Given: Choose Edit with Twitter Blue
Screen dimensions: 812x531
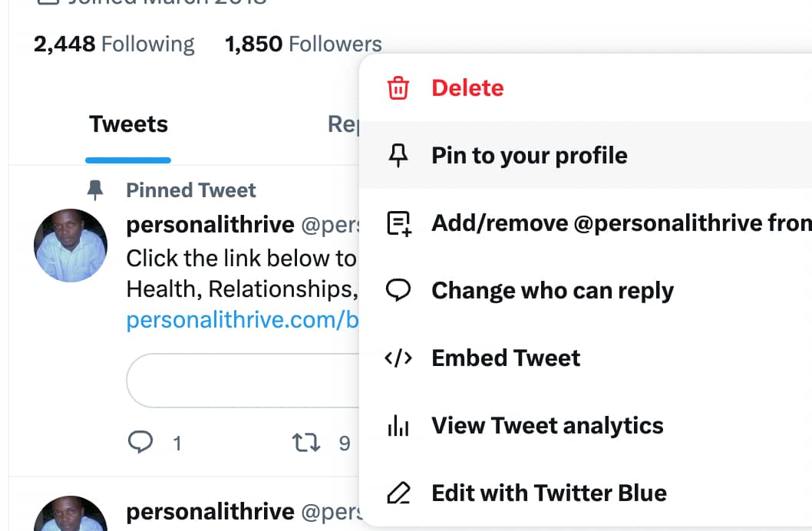Looking at the screenshot, I should point(585,493).
